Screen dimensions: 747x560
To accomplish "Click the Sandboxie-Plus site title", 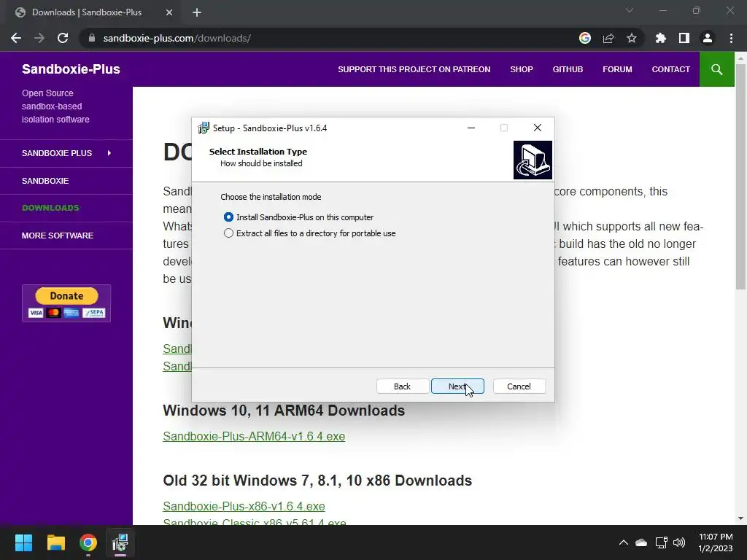I will [71, 69].
